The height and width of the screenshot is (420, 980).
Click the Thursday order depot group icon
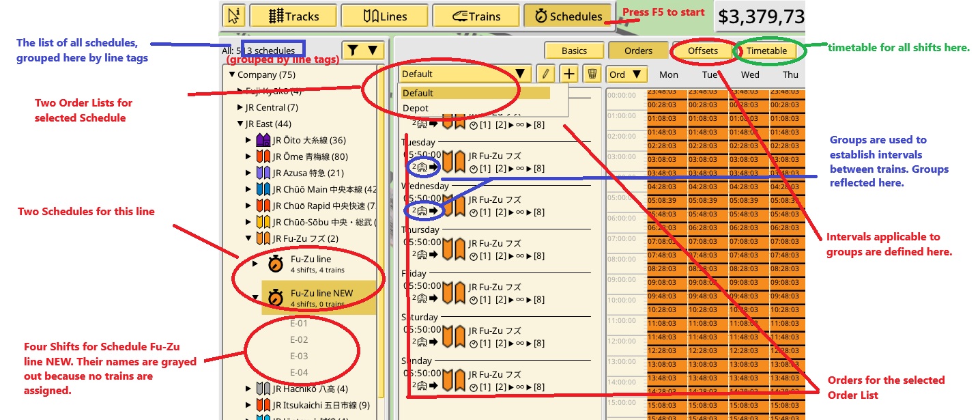(x=422, y=255)
